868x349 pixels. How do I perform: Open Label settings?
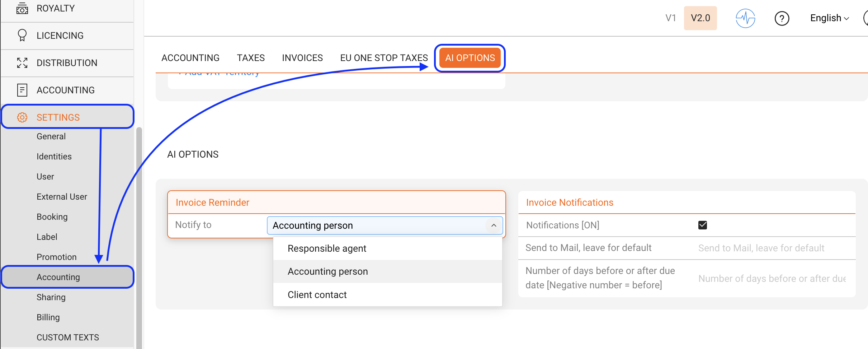point(47,237)
